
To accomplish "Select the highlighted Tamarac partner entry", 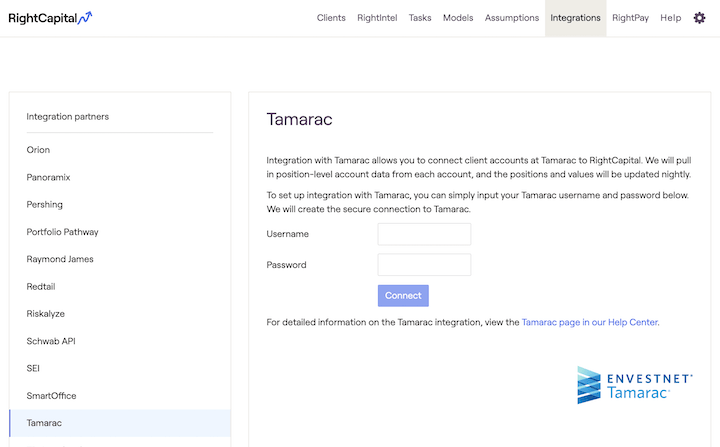I will point(120,423).
